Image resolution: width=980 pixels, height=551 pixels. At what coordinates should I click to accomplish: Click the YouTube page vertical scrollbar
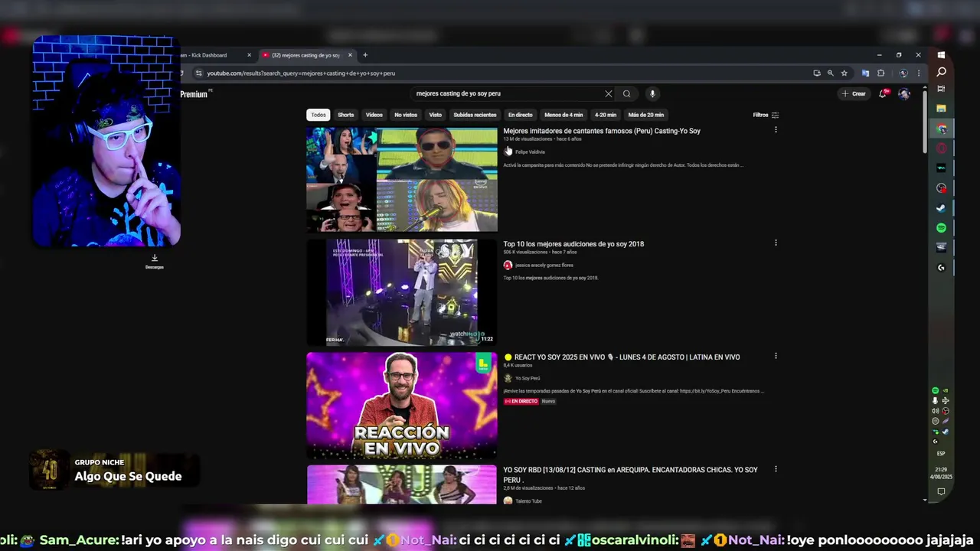pos(925,122)
